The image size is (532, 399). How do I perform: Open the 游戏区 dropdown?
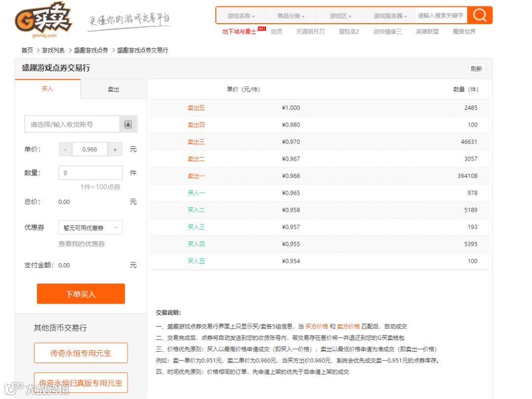[340, 16]
